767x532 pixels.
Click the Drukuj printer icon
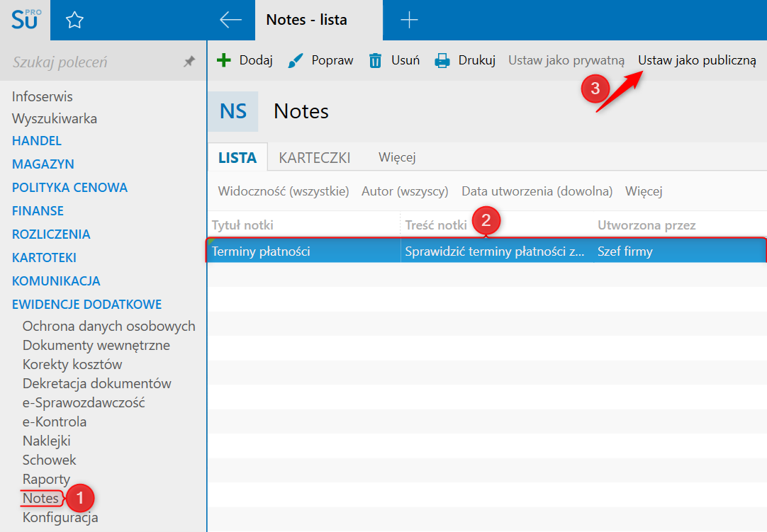(x=442, y=61)
